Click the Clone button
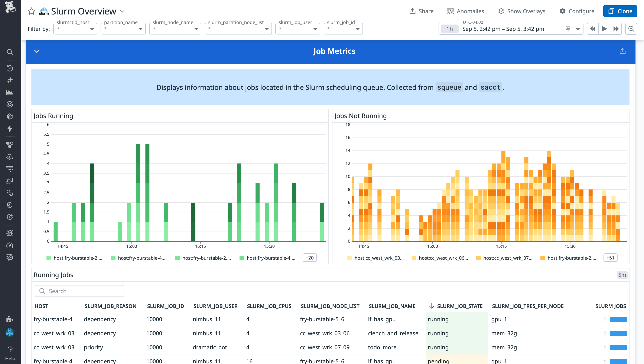This screenshot has height=364, width=644. (620, 11)
